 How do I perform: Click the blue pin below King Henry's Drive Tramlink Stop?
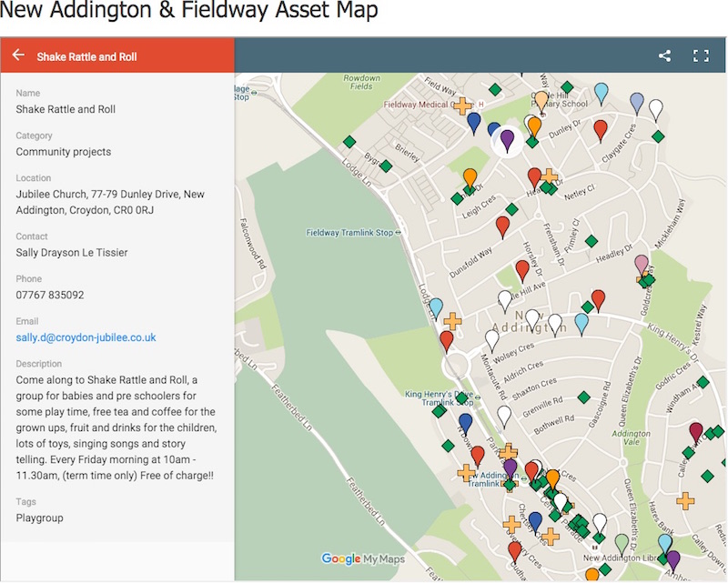pos(465,424)
